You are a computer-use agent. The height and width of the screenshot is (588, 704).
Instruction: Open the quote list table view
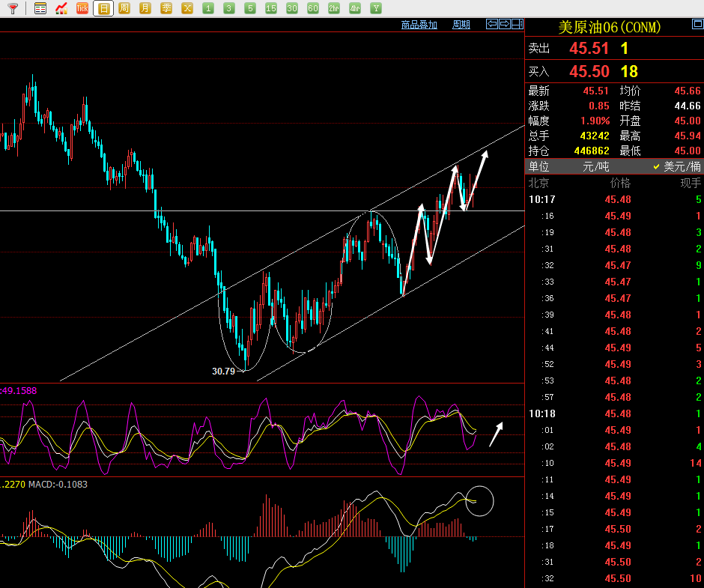(x=40, y=8)
